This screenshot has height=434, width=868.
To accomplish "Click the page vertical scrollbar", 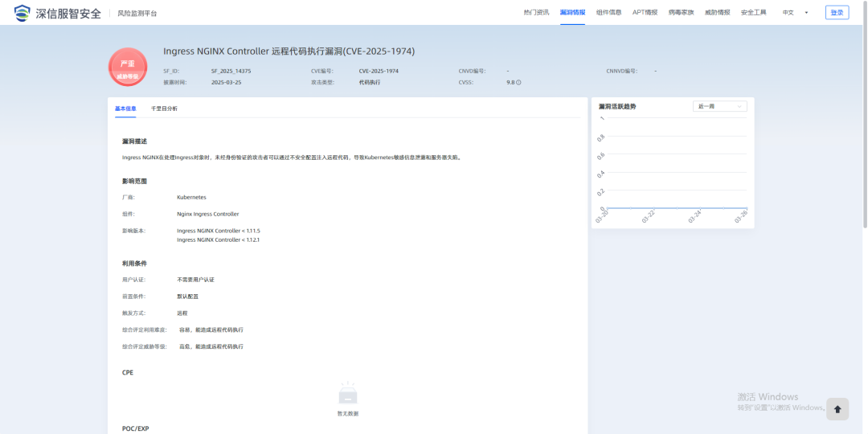I will point(865,117).
